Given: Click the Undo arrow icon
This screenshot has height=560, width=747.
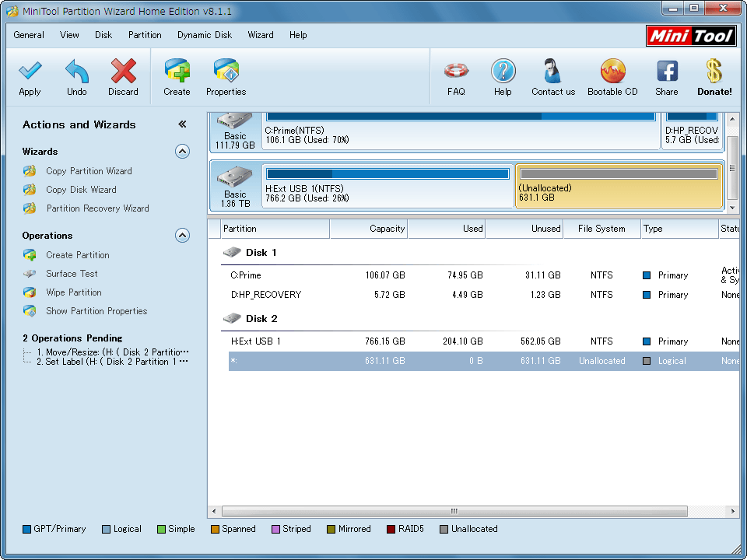Looking at the screenshot, I should pyautogui.click(x=77, y=71).
